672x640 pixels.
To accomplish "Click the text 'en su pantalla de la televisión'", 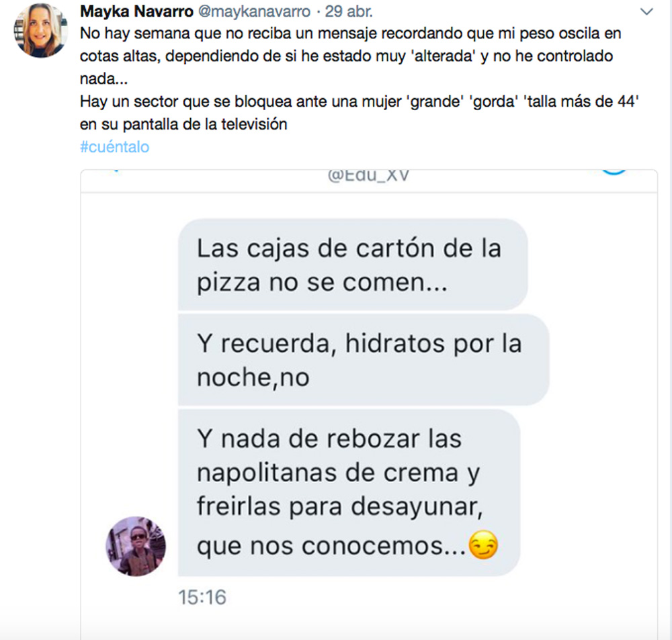I will tap(183, 124).
